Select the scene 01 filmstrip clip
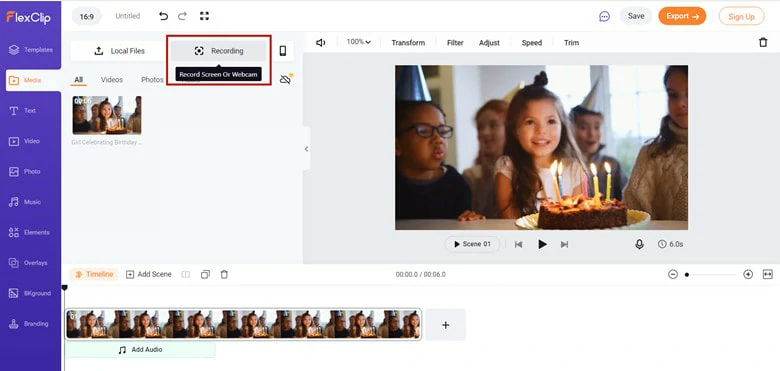Image resolution: width=780 pixels, height=371 pixels. click(x=243, y=324)
